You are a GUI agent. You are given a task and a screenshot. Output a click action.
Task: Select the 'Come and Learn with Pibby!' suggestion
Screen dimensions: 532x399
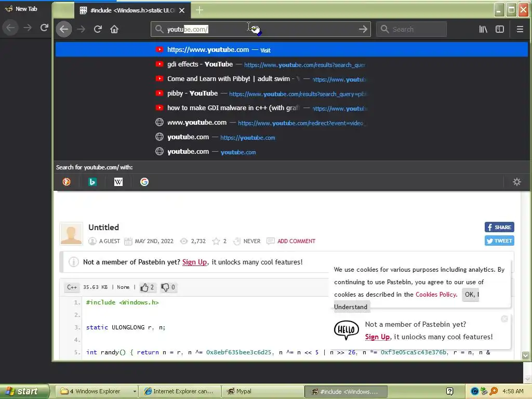point(292,79)
